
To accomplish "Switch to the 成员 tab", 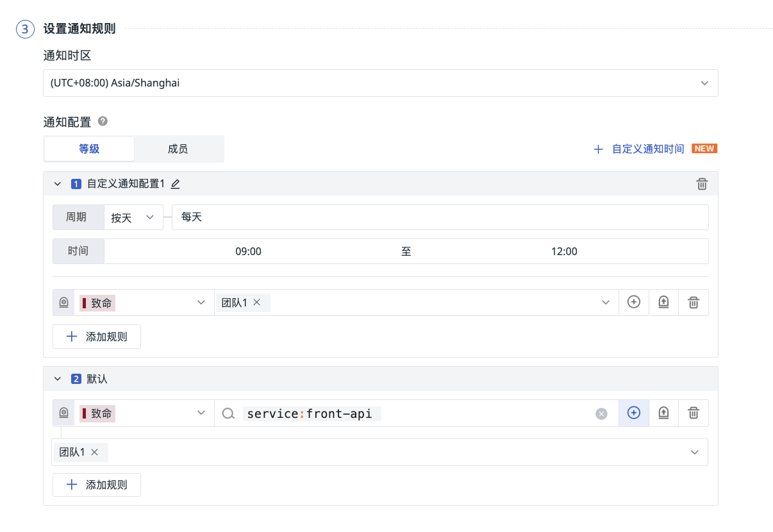I will (x=178, y=149).
